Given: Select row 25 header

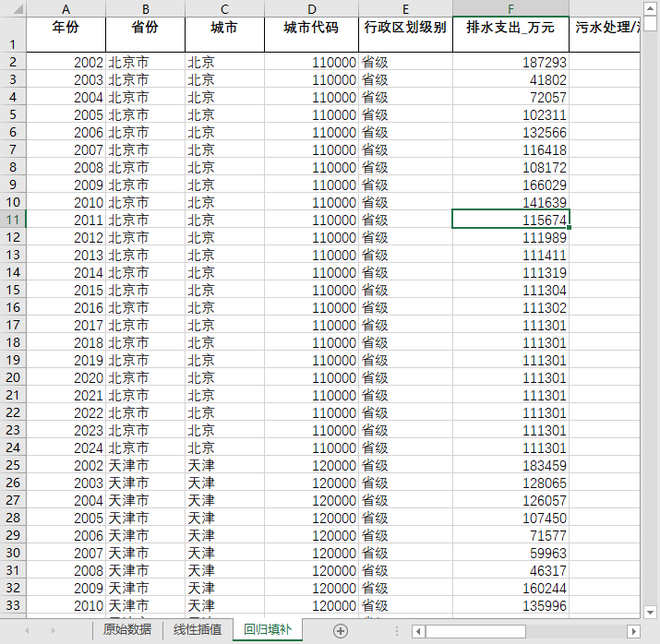Looking at the screenshot, I should pos(13,465).
